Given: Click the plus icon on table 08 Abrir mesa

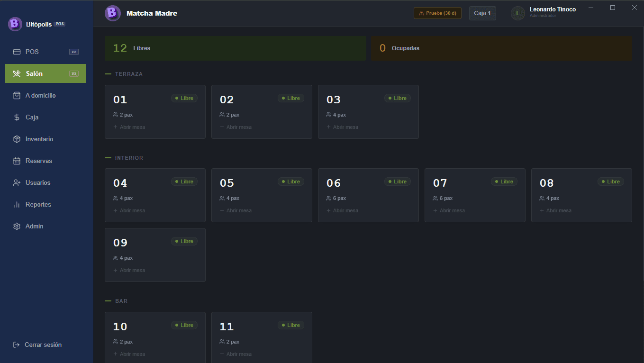Looking at the screenshot, I should [x=542, y=210].
